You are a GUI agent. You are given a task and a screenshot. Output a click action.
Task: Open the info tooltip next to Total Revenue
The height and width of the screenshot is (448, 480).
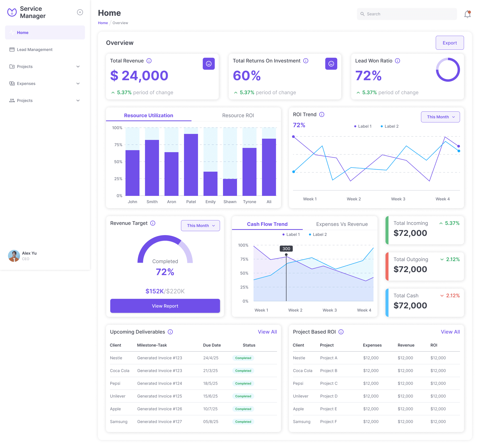click(149, 60)
